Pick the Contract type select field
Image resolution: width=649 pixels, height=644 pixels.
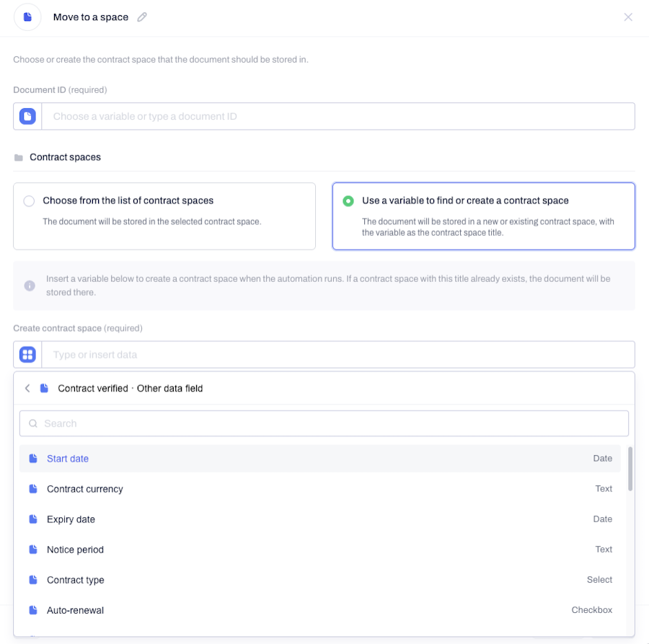pyautogui.click(x=320, y=580)
